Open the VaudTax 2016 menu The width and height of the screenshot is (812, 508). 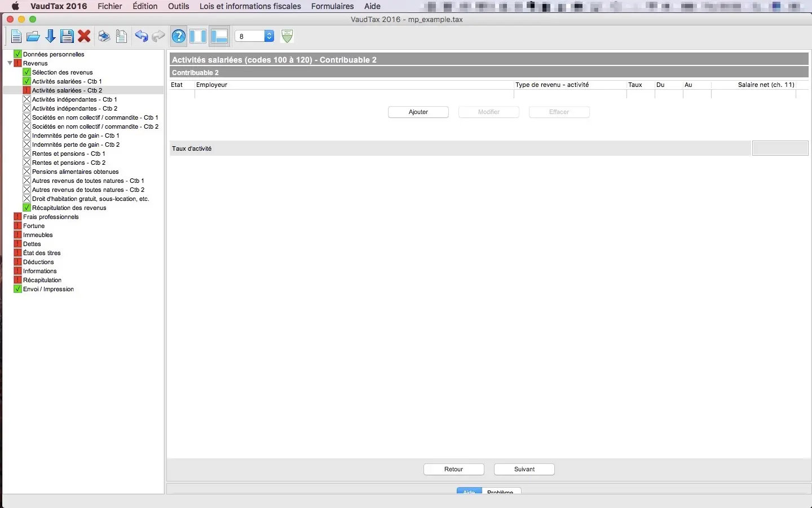(x=59, y=6)
